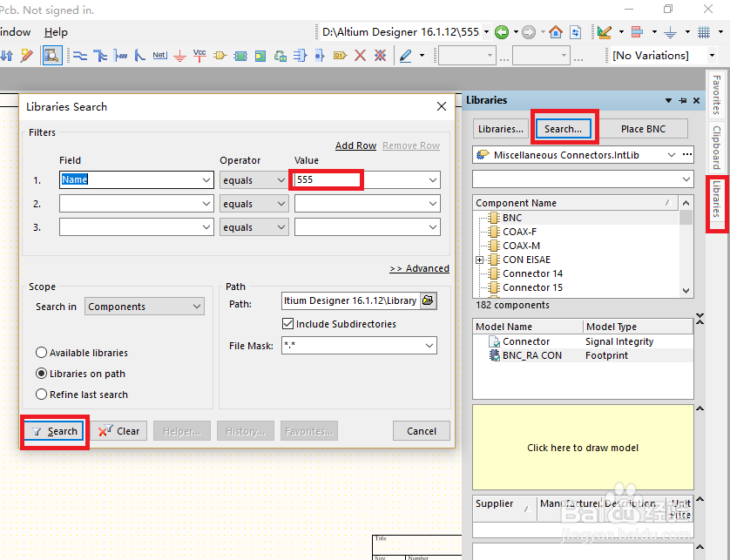Select the Place Bus tool
730x560 pixels.
(100, 57)
